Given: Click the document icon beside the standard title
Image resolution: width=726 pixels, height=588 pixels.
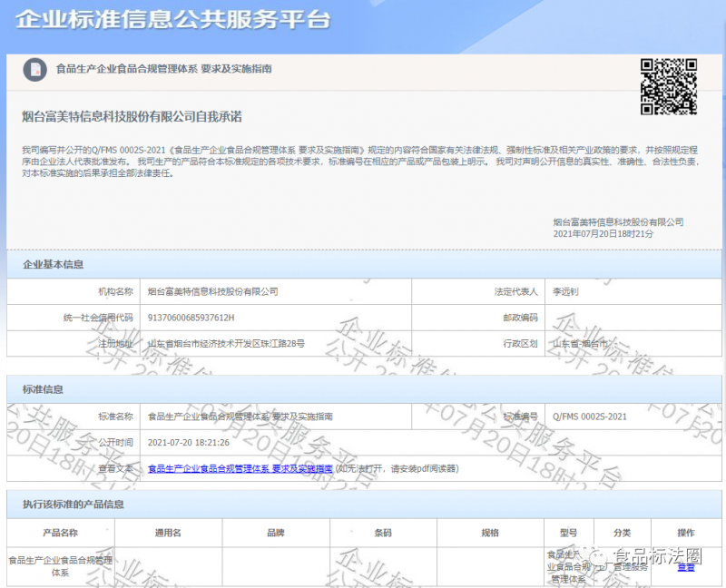Looking at the screenshot, I should tap(34, 69).
